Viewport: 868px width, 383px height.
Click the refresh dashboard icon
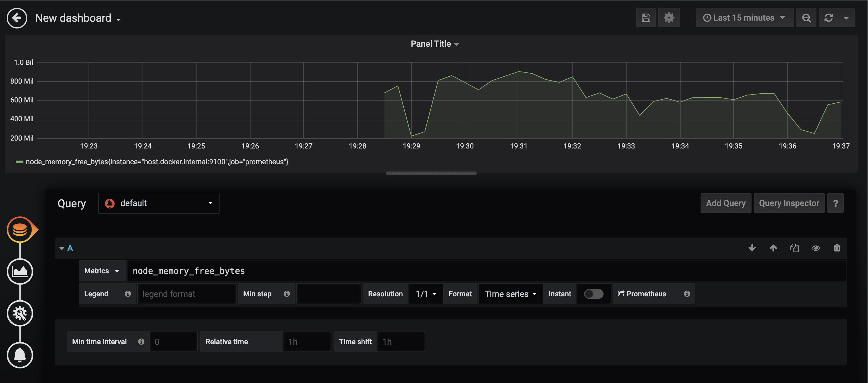point(828,18)
